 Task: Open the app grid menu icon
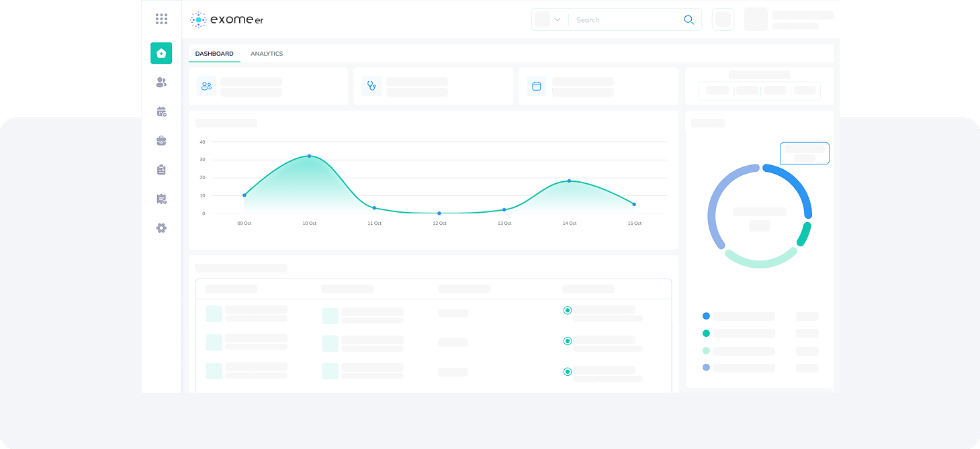click(x=161, y=19)
